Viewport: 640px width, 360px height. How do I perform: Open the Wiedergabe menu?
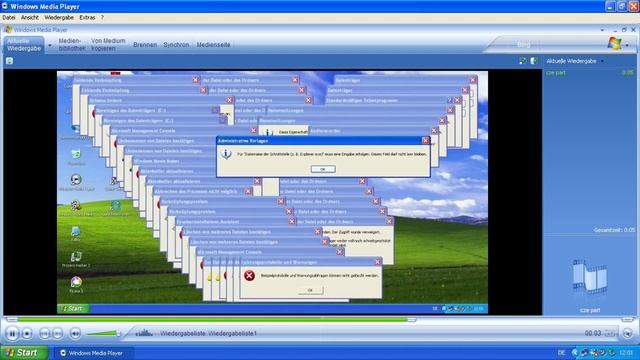tap(59, 18)
